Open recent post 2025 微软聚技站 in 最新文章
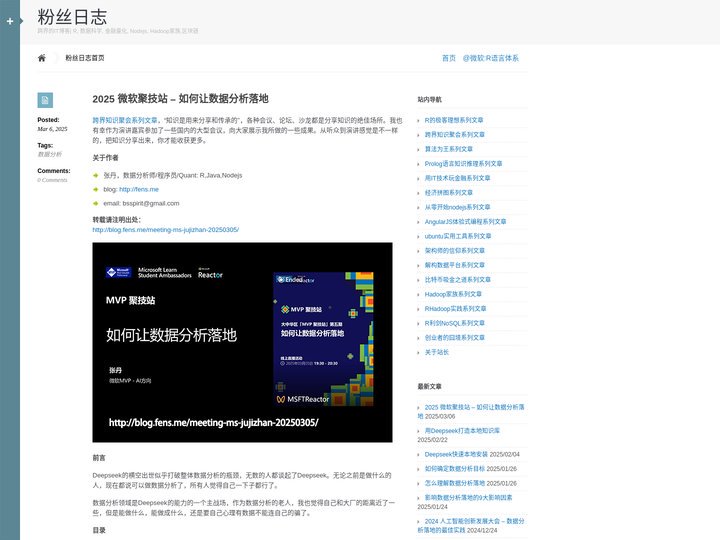This screenshot has height=540, width=720. click(471, 411)
